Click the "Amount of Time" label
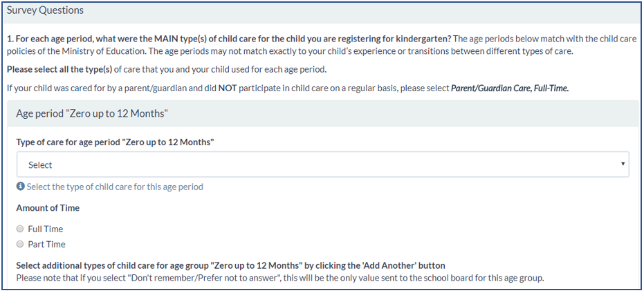Viewport: 644px width, 293px height. pos(48,208)
